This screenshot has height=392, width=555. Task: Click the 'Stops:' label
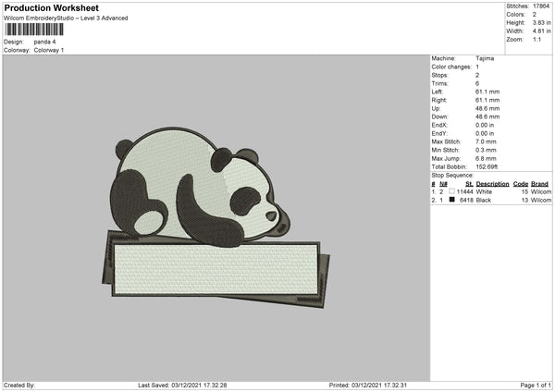(x=439, y=76)
